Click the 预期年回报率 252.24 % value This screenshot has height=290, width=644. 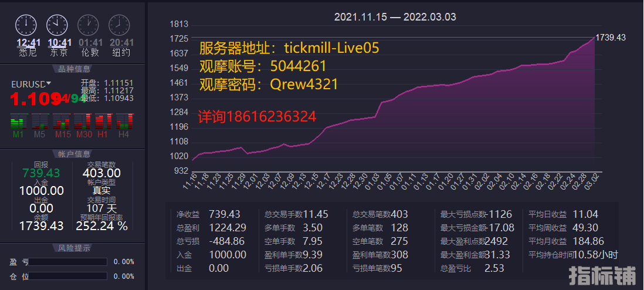click(x=101, y=226)
